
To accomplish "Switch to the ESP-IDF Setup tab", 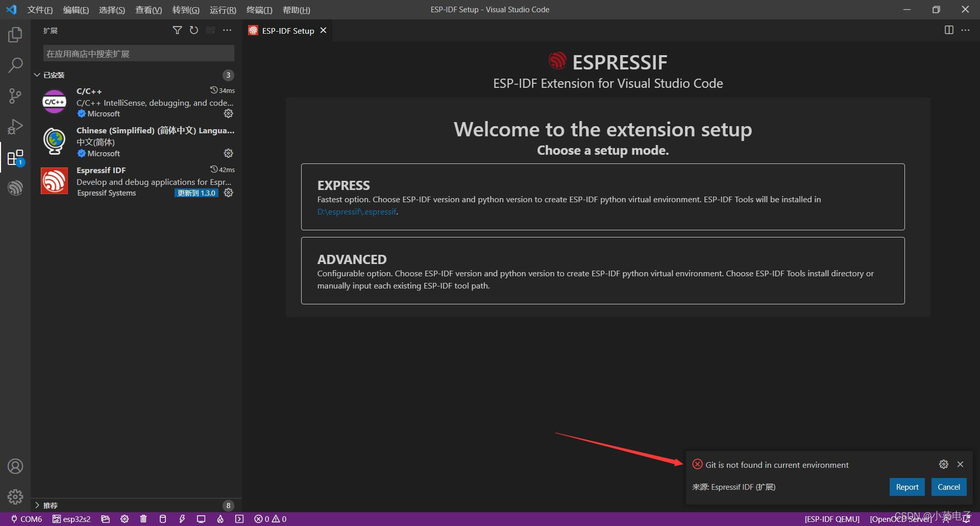I will pos(288,31).
